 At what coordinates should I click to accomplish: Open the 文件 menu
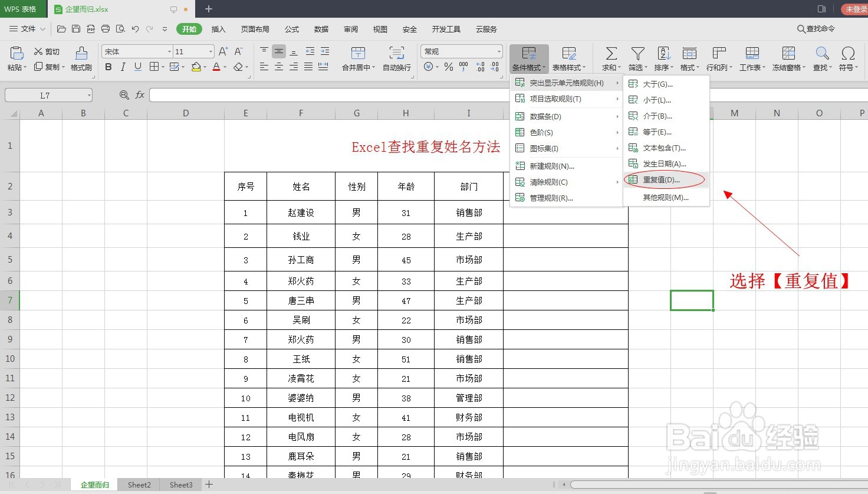[x=28, y=29]
